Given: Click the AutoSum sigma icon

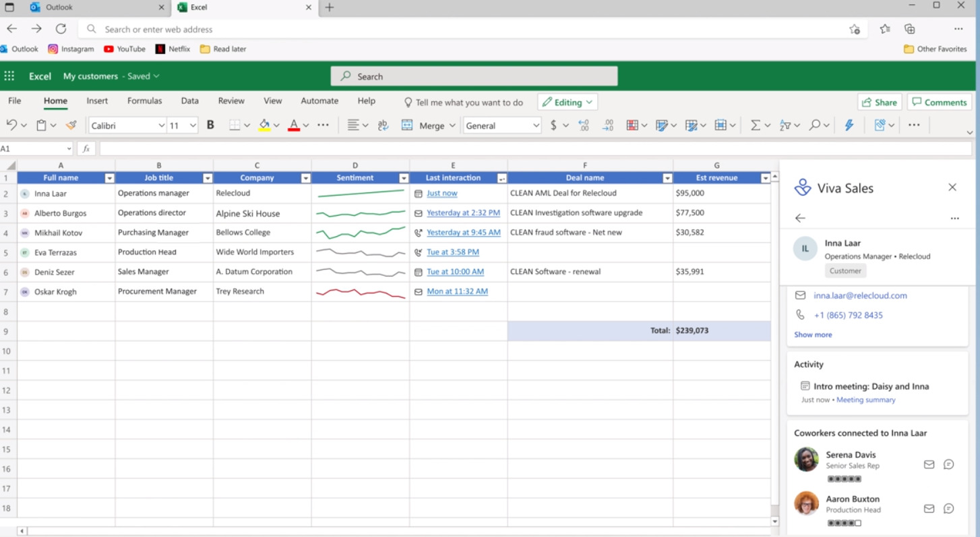Looking at the screenshot, I should [755, 125].
